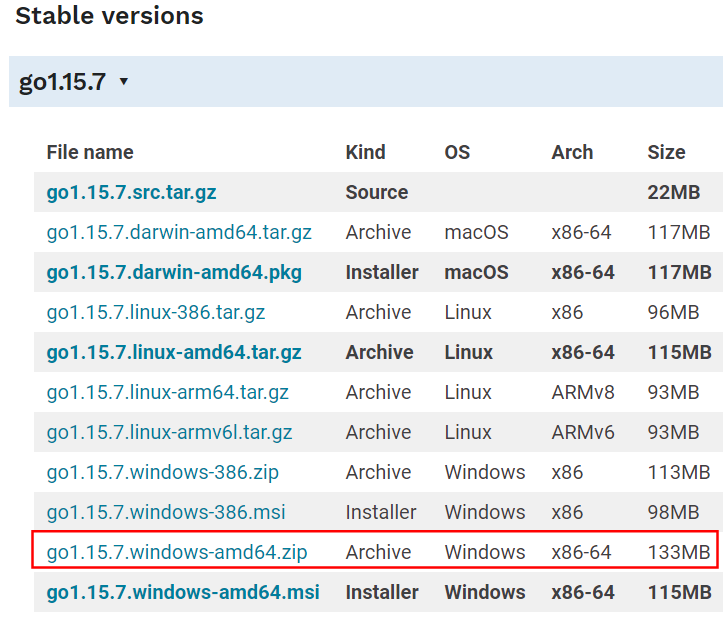Click the go1.15.7.linux-armv6l.tar.gz link
723x617 pixels.
[x=169, y=432]
